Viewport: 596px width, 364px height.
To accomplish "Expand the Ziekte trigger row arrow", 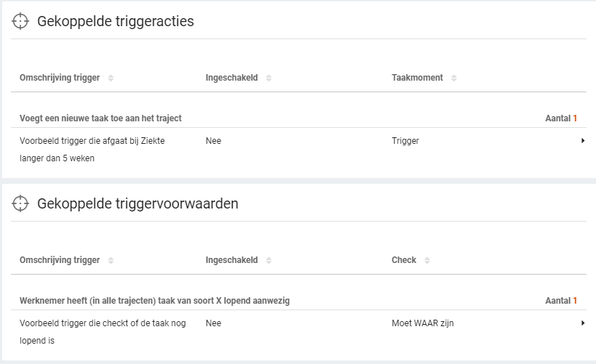I will coord(583,141).
